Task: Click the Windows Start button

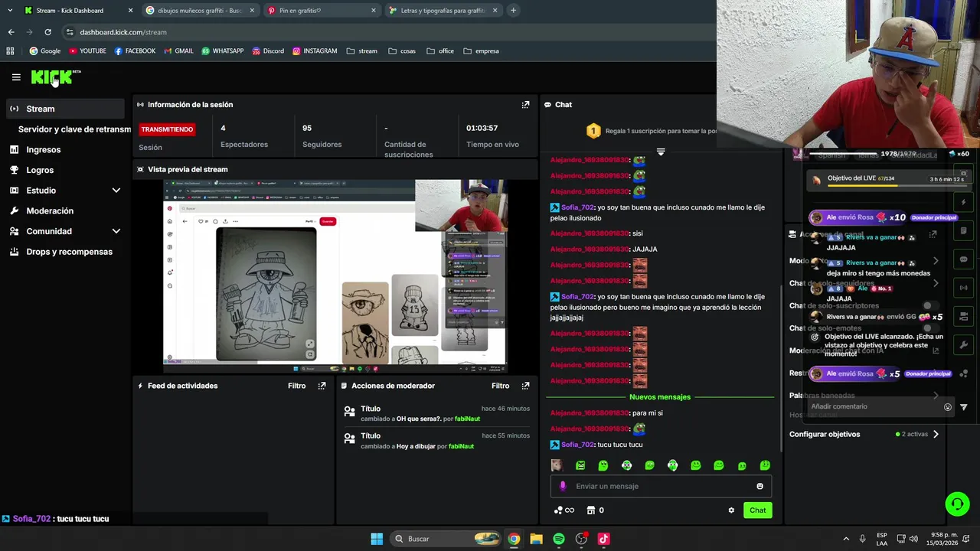Action: pyautogui.click(x=377, y=539)
